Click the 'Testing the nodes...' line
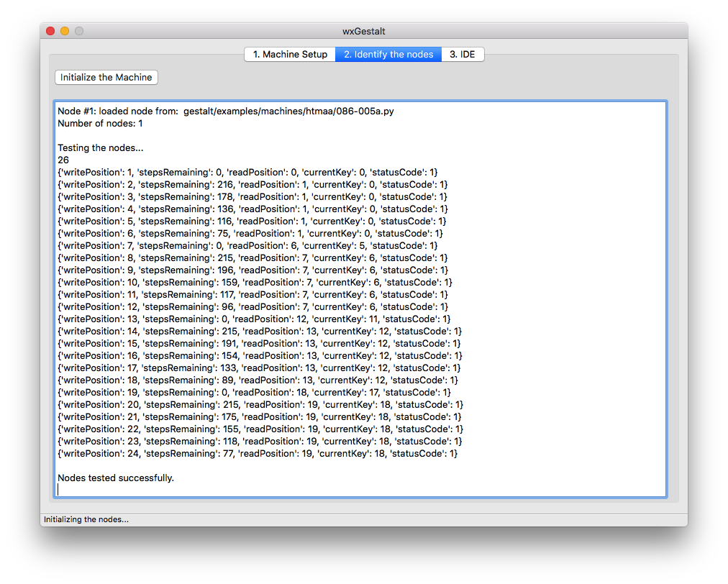The width and height of the screenshot is (728, 584). point(100,148)
